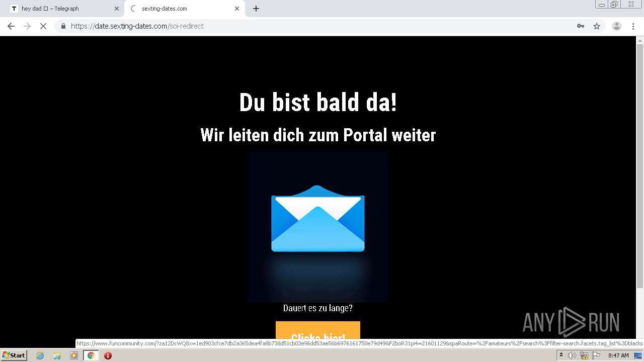Open the Windows Start menu
This screenshot has height=362, width=644.
pos(14,355)
